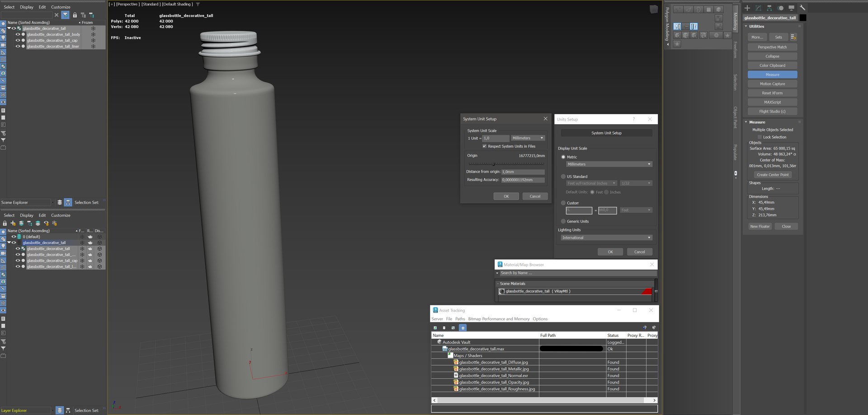The image size is (868, 415).
Task: Enable the Lock Selection checkbox
Action: [x=760, y=137]
